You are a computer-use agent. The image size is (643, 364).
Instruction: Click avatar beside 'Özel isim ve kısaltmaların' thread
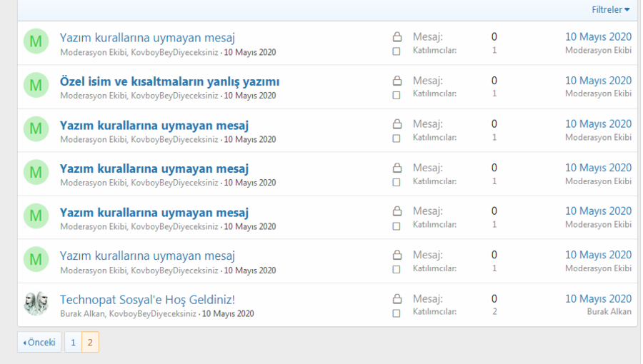tap(36, 86)
